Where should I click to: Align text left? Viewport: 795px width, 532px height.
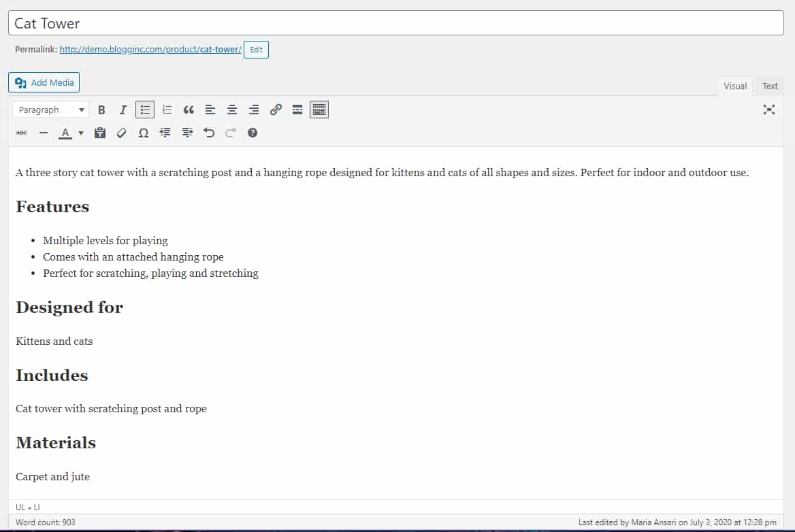210,110
